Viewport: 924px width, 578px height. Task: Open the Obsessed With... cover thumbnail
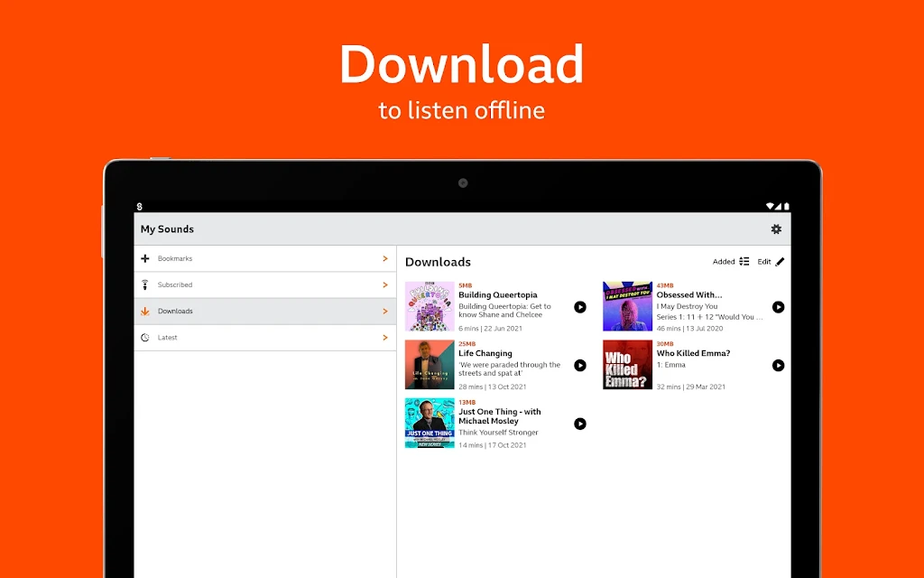pos(628,306)
